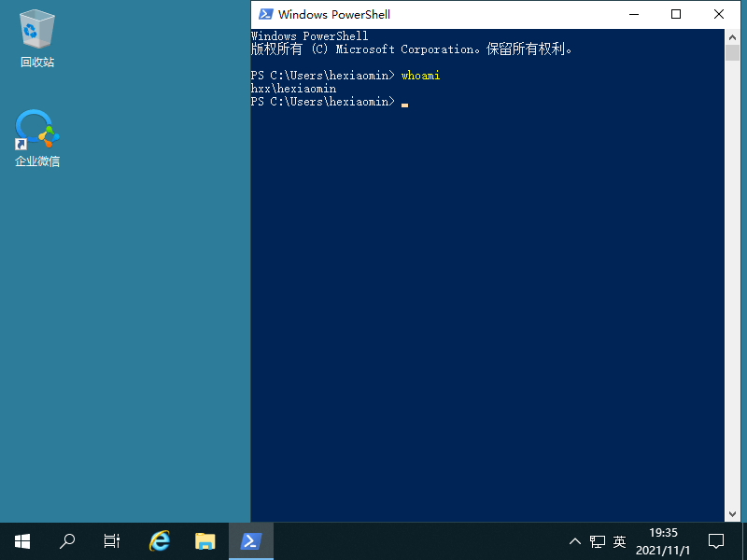Viewport: 747px width, 560px height.
Task: Open the Action Center notifications icon
Action: [716, 541]
